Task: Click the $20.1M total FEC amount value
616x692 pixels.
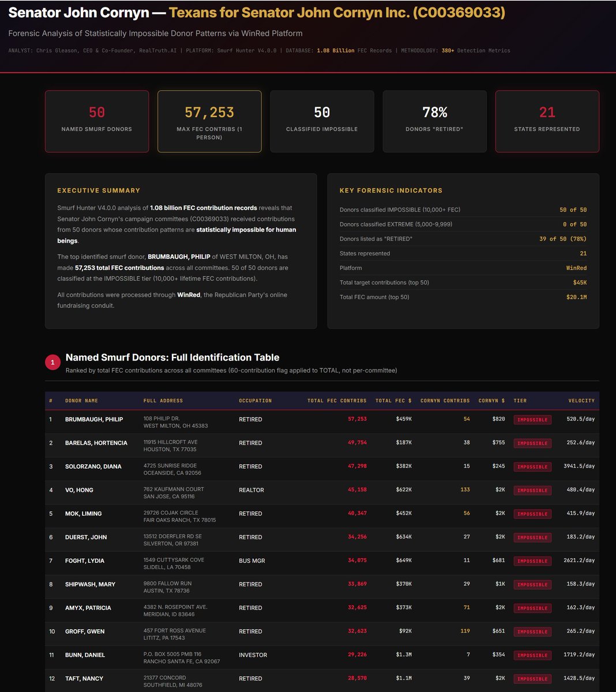Action: (576, 298)
